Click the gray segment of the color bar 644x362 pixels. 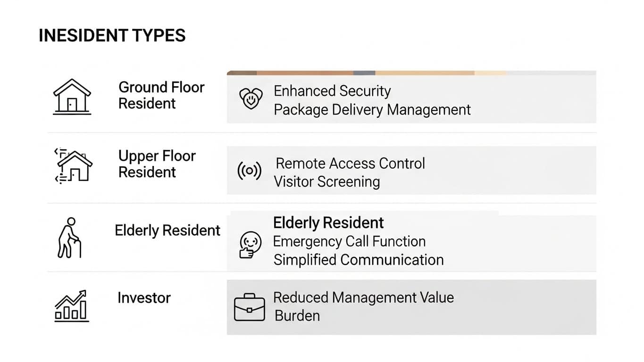click(x=364, y=73)
